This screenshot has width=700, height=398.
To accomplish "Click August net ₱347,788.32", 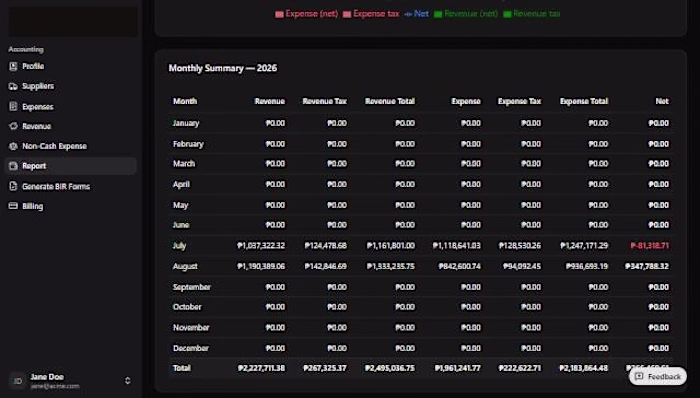I will (x=647, y=266).
